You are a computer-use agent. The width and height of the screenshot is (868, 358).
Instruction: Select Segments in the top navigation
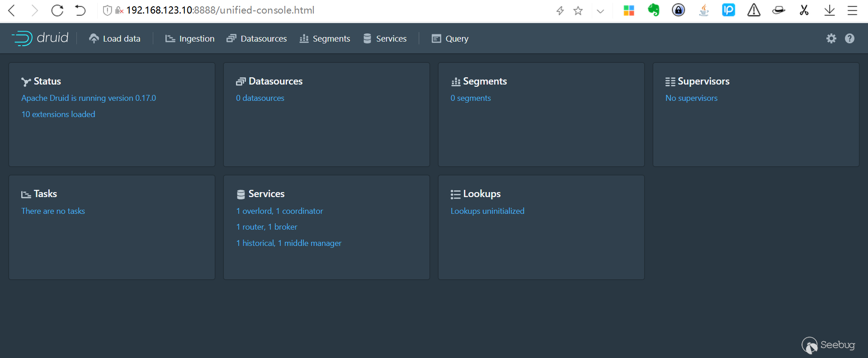pyautogui.click(x=325, y=38)
